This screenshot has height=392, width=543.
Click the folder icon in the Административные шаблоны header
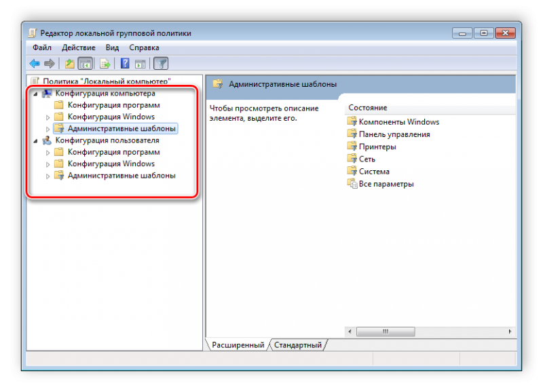[x=218, y=84]
